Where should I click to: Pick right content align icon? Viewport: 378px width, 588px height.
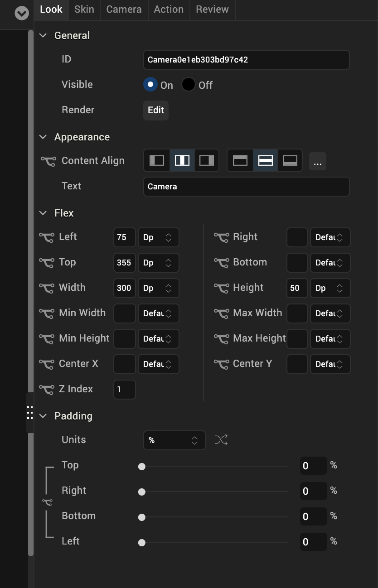click(207, 161)
